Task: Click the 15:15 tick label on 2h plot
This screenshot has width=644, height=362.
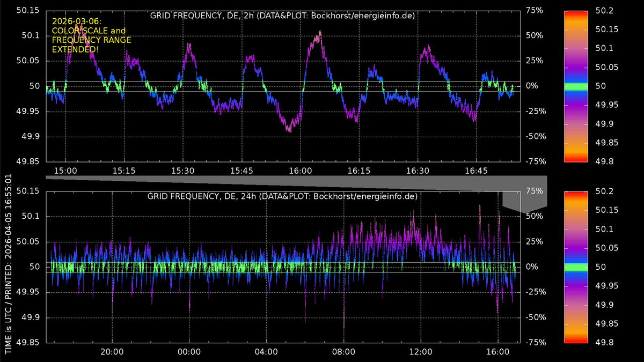Action: tap(124, 170)
